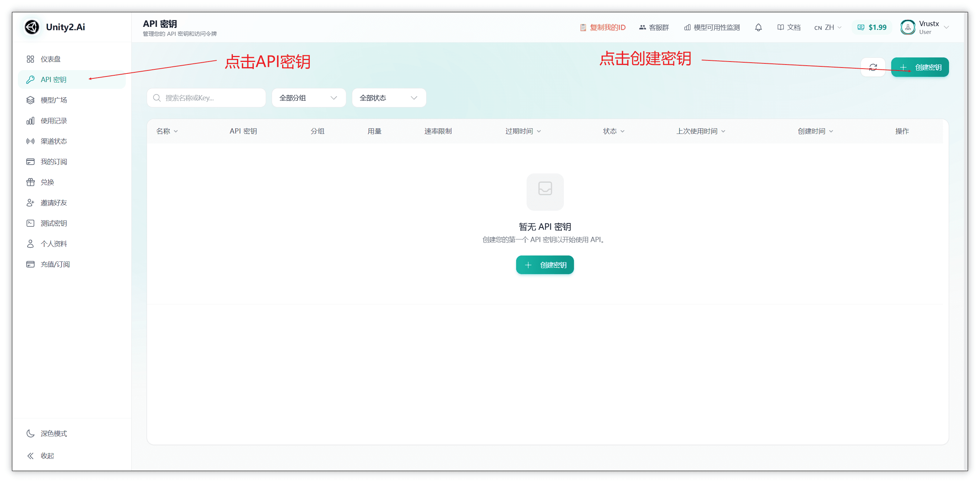Viewport: 980px width, 483px height.
Task: Click the top-right 创建密钥 button
Action: click(920, 67)
